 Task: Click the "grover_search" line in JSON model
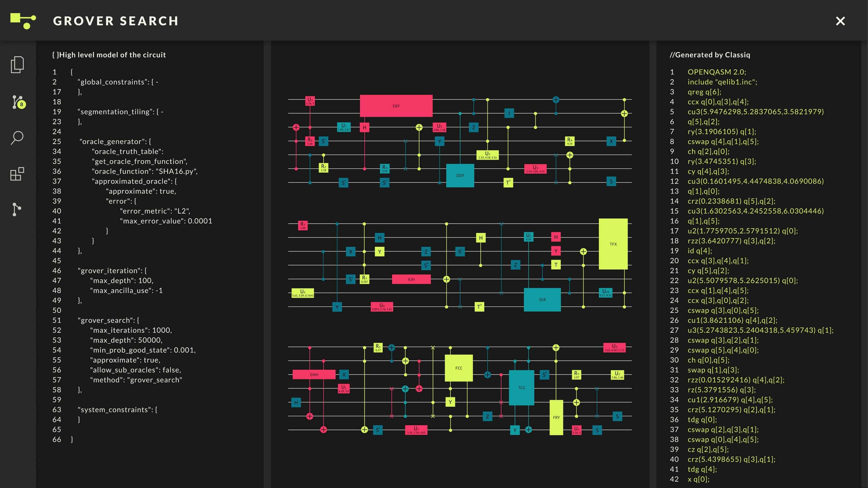pos(108,320)
